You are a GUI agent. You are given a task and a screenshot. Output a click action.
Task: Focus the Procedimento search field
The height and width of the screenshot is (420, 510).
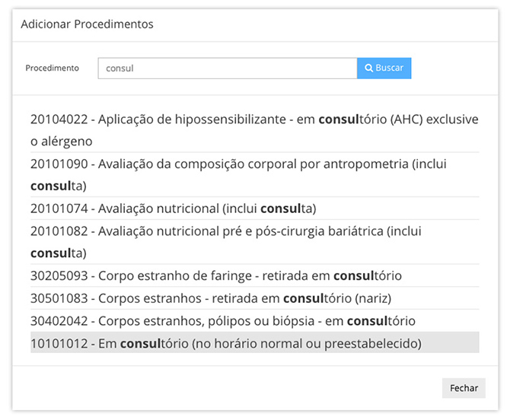point(228,68)
